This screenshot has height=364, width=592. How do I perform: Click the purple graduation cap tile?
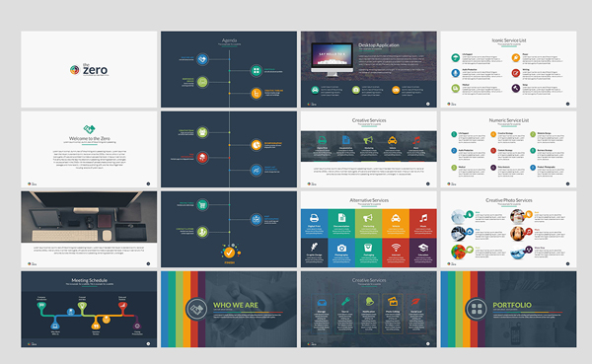coord(423,253)
